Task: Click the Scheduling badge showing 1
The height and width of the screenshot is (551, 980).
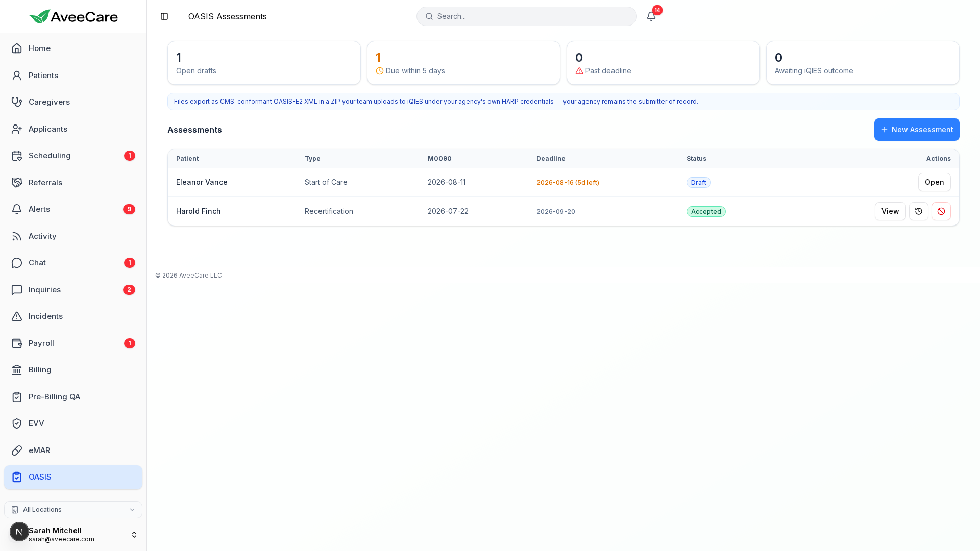Action: point(130,156)
